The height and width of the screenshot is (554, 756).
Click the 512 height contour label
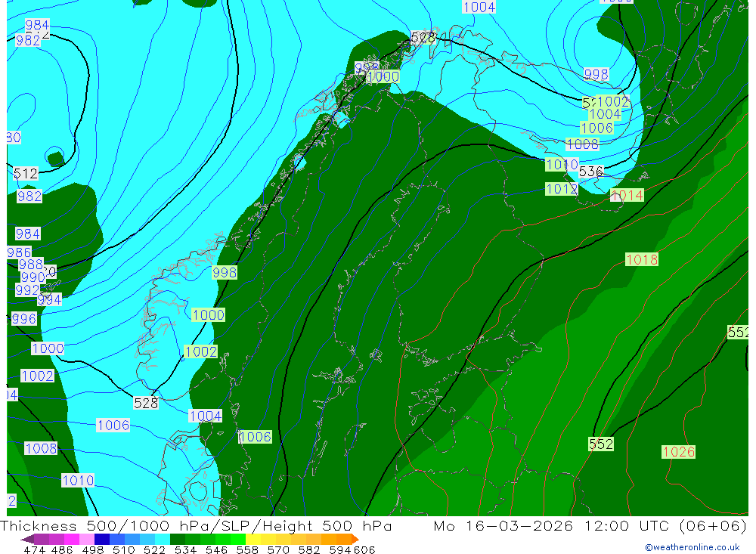point(26,173)
